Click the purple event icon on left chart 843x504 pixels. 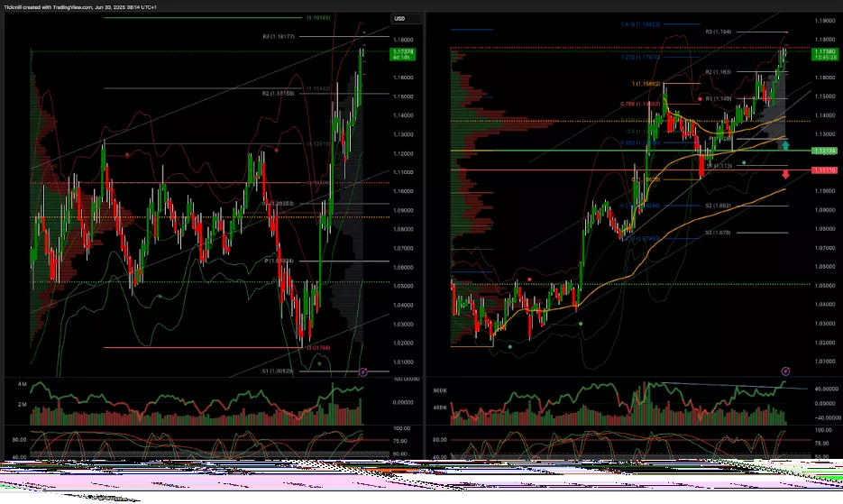(x=363, y=371)
